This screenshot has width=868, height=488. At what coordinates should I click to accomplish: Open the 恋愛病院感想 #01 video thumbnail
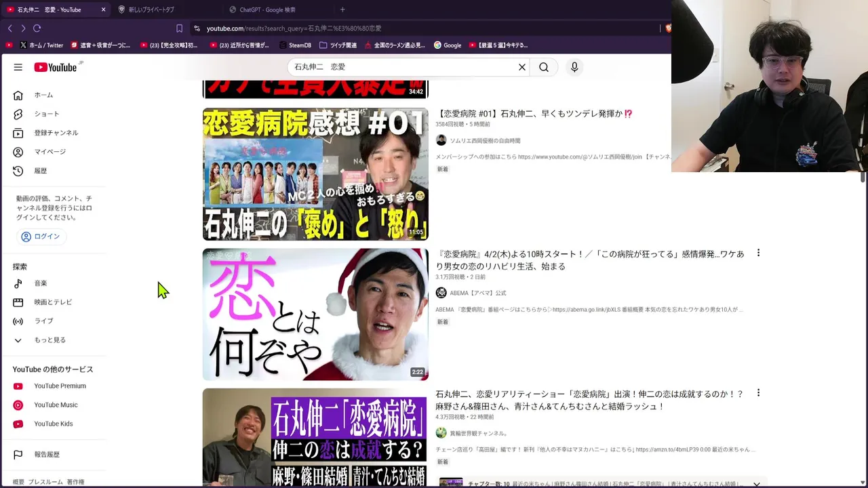(x=315, y=174)
